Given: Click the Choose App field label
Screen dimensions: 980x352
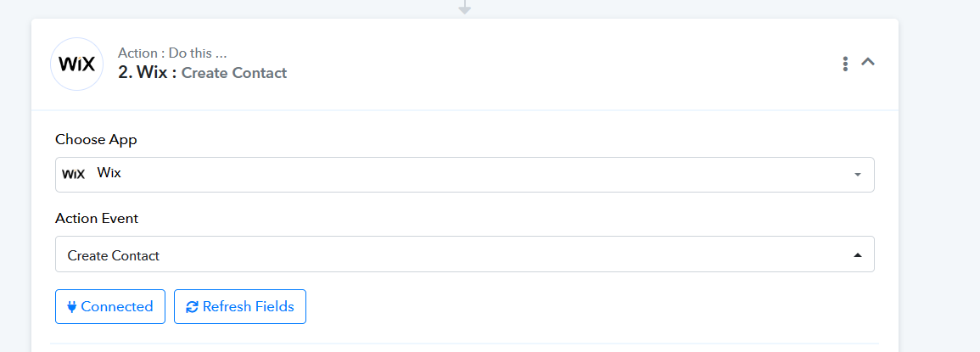Looking at the screenshot, I should [x=96, y=140].
